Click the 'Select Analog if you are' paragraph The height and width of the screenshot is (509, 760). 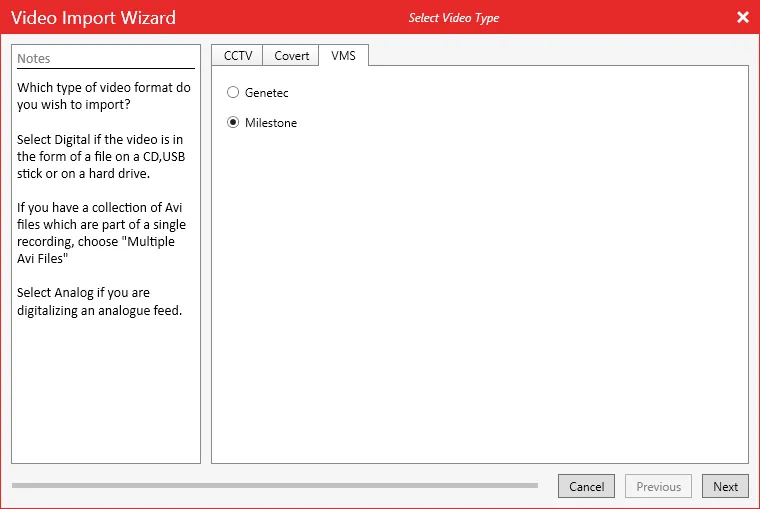click(x=99, y=302)
